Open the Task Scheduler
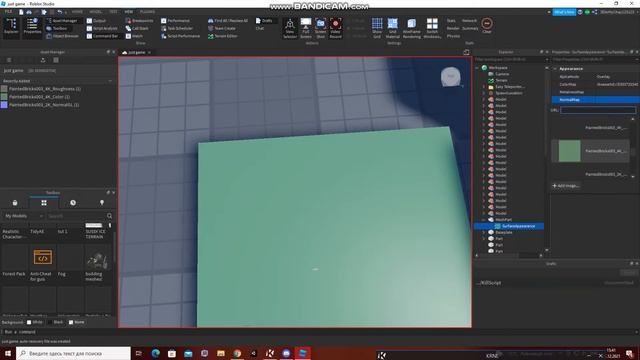Viewport: 640px width, 360px height. coord(177,28)
